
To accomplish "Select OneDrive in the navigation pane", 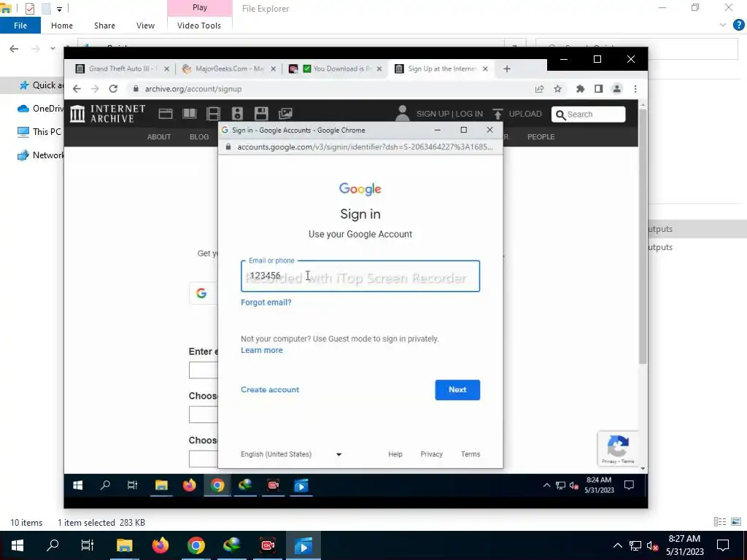I will click(40, 109).
